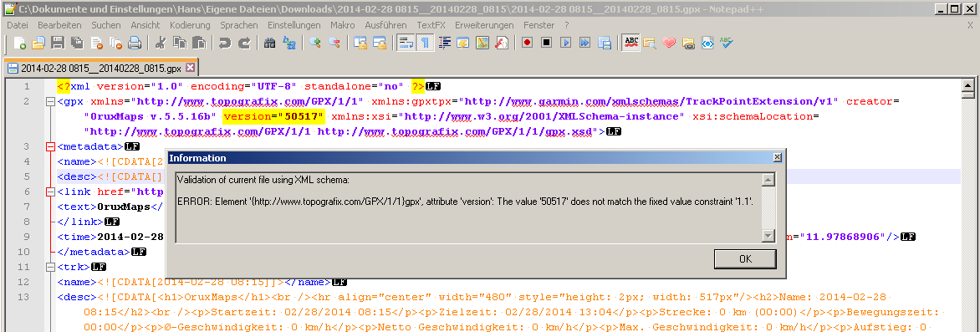
Task: Undo the last action in the toolbar
Action: tap(224, 43)
